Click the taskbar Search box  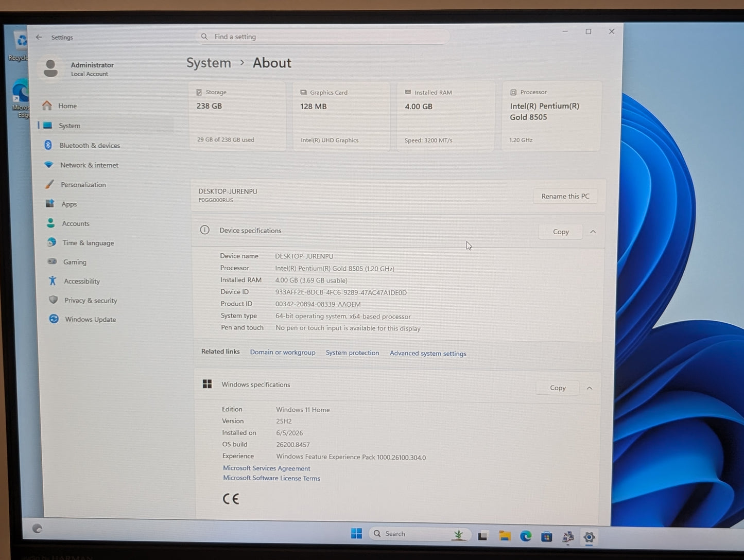pos(421,534)
